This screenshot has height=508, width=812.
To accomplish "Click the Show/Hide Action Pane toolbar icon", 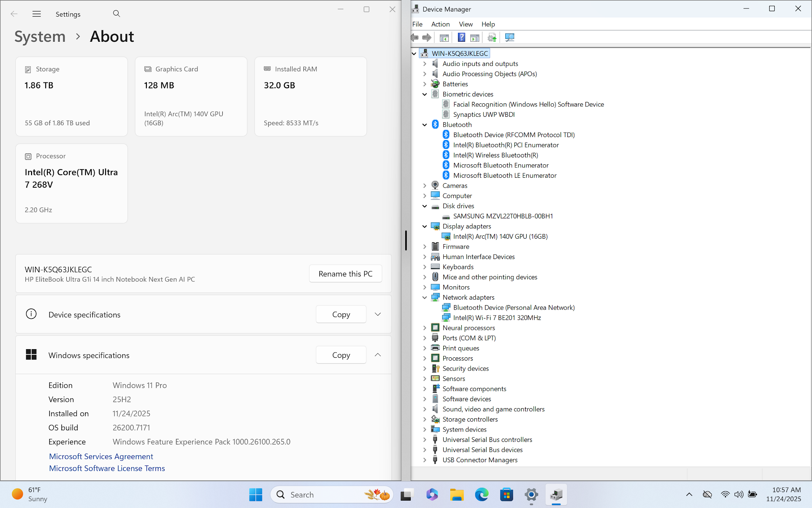I will click(x=475, y=37).
